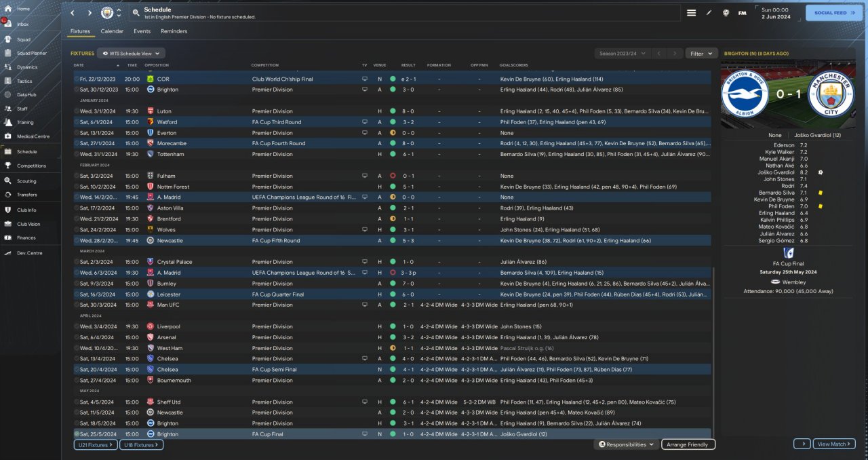Click the pencil edit icon in top bar

(x=709, y=13)
